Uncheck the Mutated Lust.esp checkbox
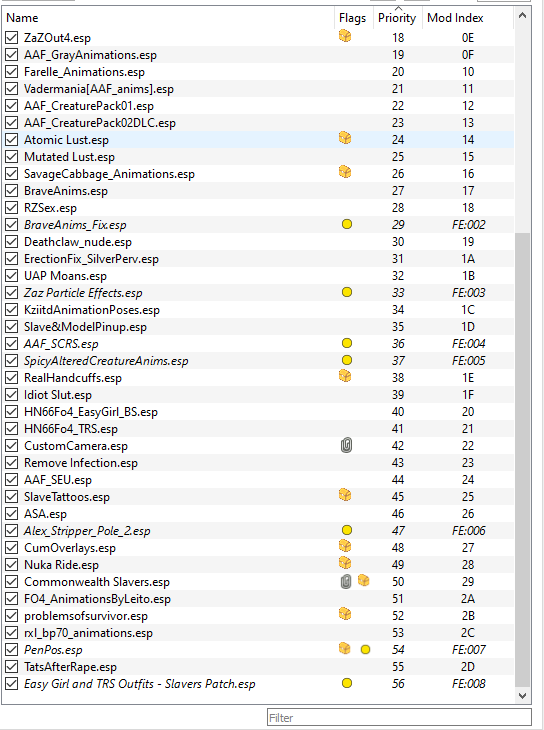 (x=12, y=157)
